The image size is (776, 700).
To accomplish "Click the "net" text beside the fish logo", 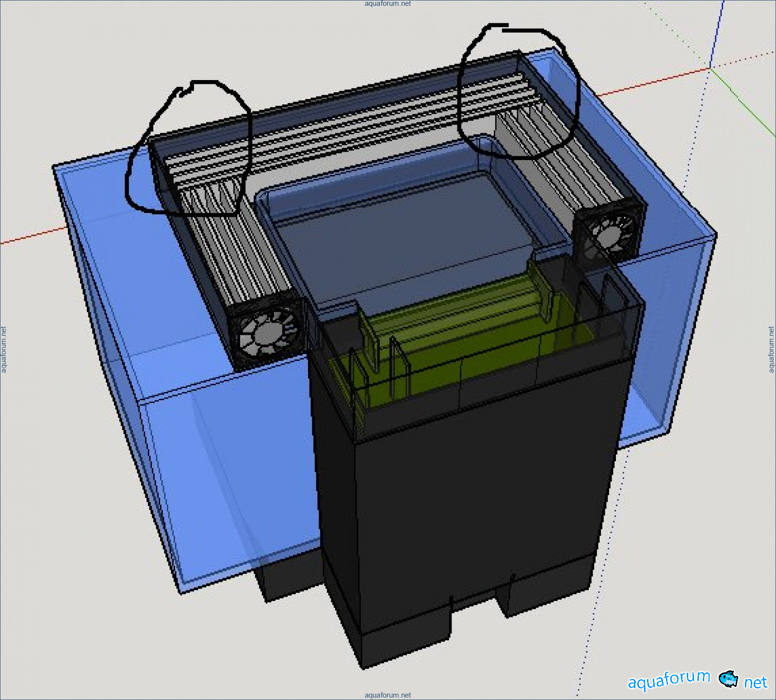I will [x=756, y=683].
